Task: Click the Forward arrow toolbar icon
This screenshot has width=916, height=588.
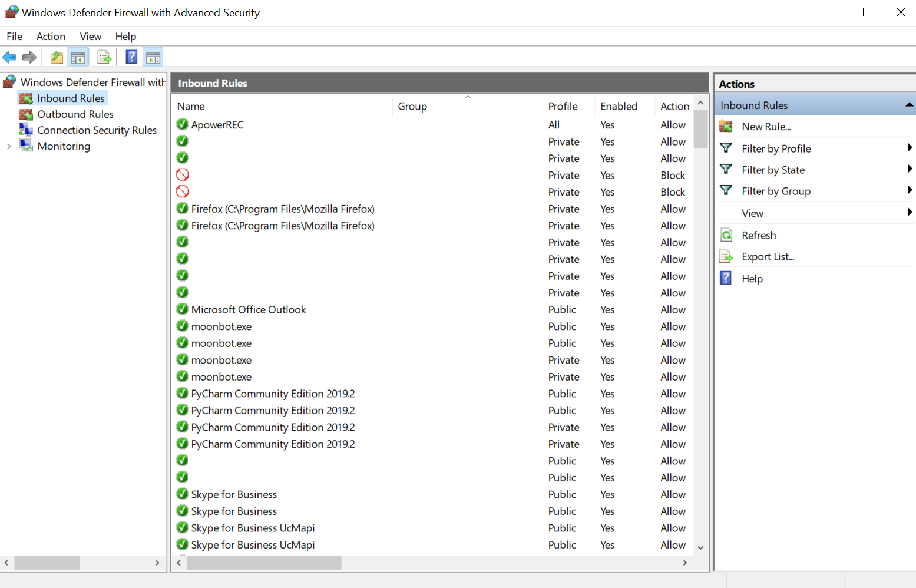Action: click(29, 57)
